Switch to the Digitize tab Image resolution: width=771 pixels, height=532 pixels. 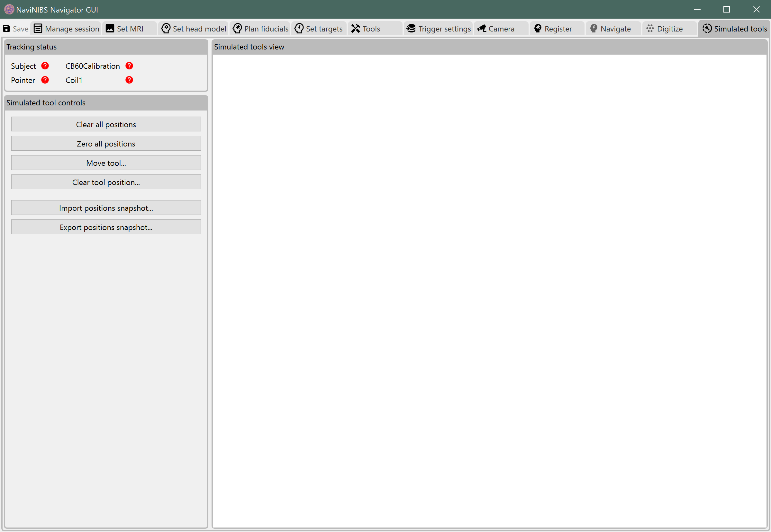point(670,29)
